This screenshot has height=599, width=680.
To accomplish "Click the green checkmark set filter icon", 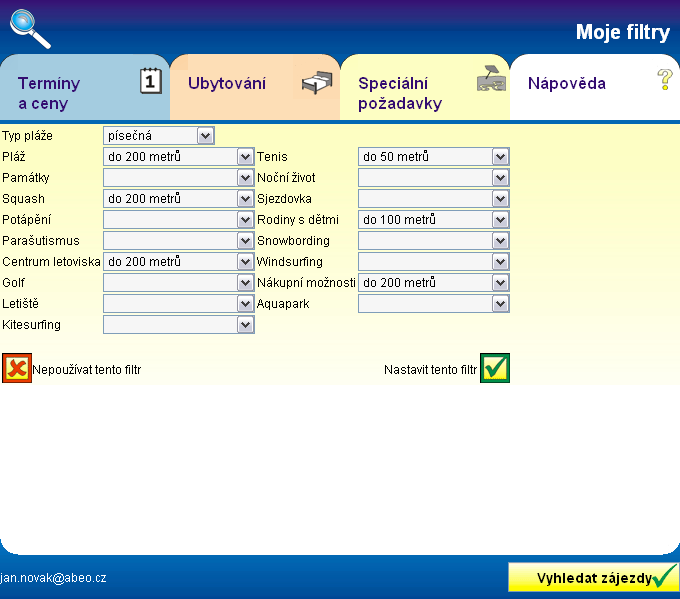I will click(x=495, y=368).
